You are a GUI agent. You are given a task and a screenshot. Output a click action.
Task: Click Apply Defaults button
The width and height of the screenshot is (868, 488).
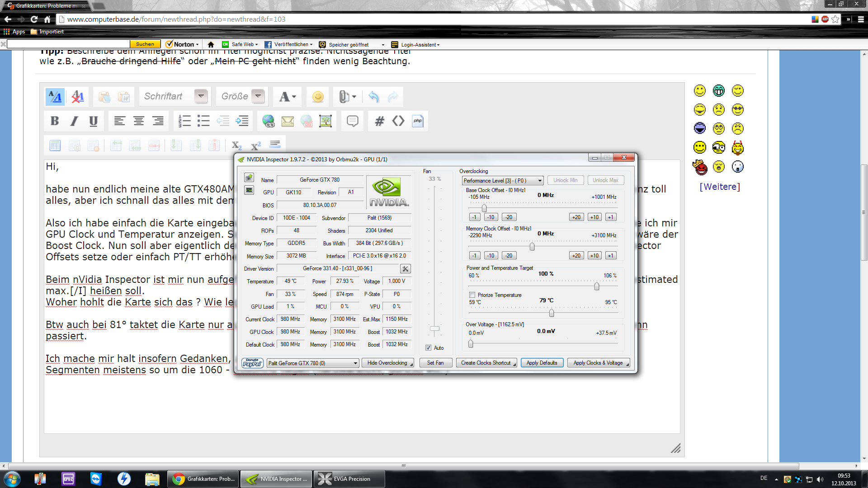tap(542, 363)
